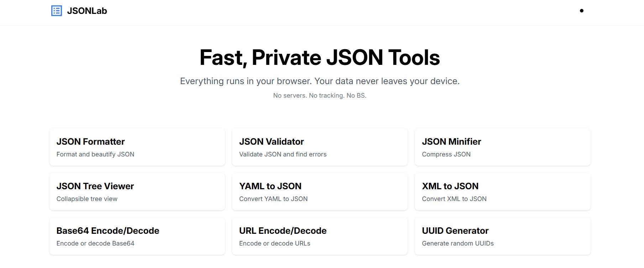644x268 pixels.
Task: Launch the JSON Minifier
Action: point(502,147)
